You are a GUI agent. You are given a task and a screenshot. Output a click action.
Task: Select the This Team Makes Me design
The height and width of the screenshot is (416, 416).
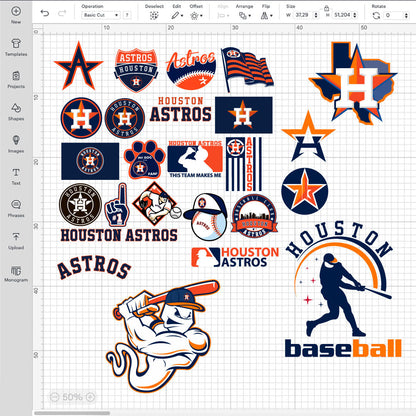tap(195, 159)
